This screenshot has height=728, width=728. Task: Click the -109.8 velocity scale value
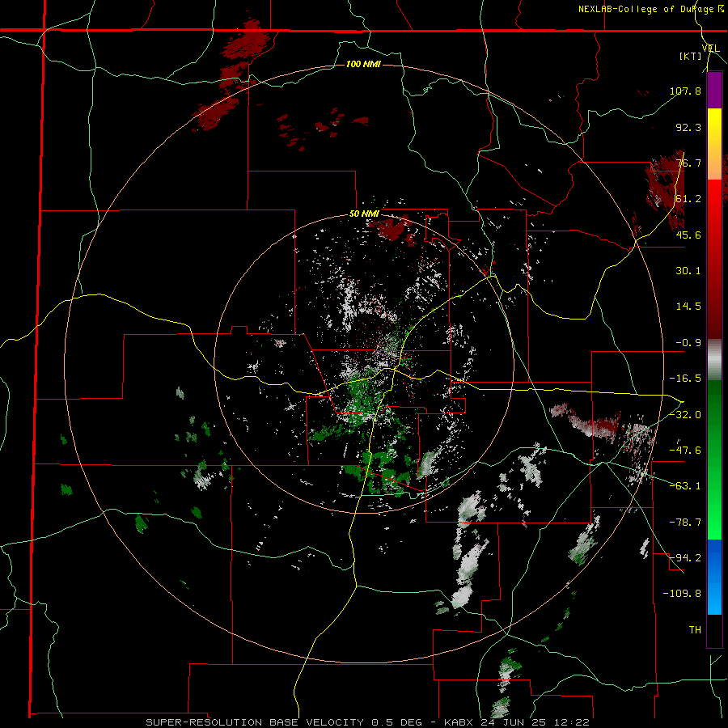click(x=682, y=594)
